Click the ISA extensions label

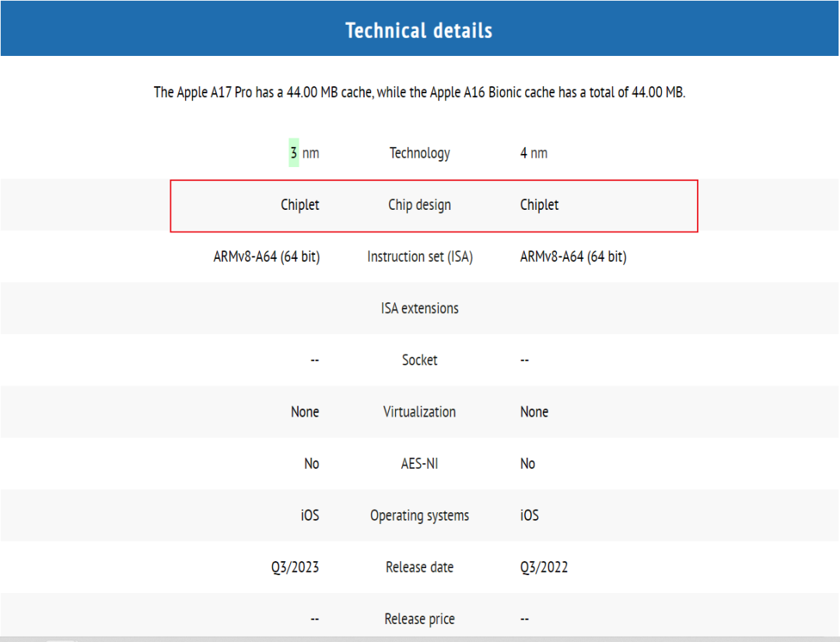tap(419, 309)
